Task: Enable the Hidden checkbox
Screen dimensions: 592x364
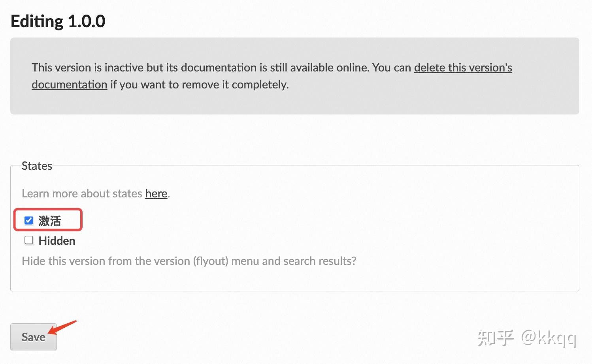Action: (29, 240)
